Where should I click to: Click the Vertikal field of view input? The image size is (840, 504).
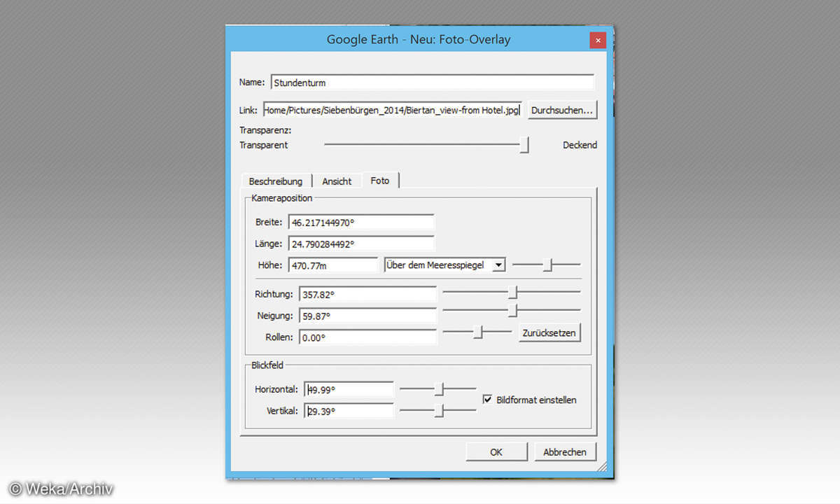point(349,411)
